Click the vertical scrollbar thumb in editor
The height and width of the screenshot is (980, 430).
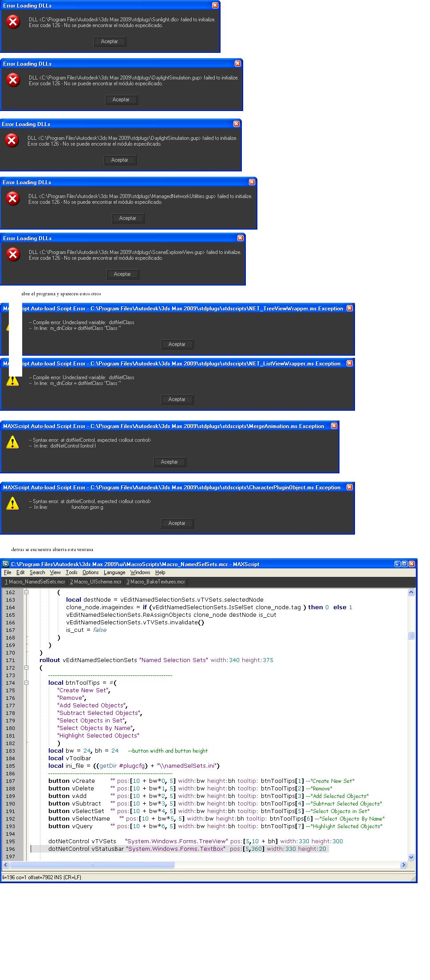[411, 635]
